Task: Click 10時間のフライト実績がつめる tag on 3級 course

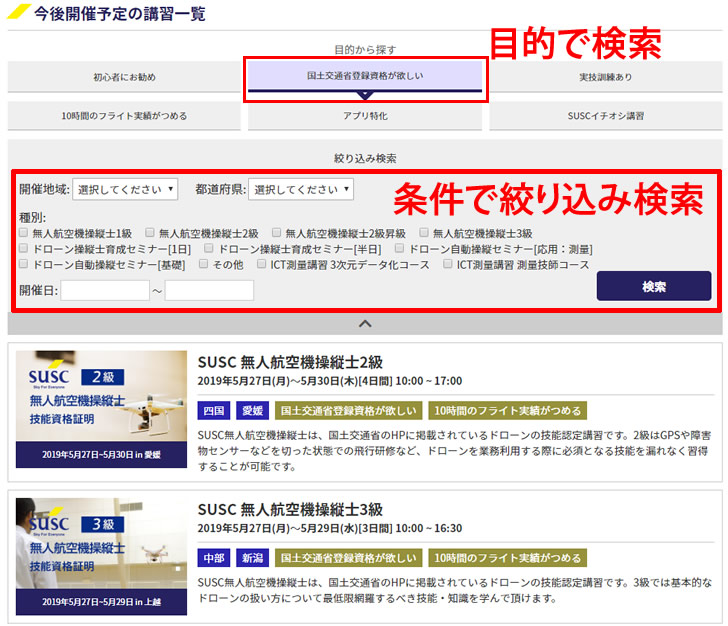Action: (x=507, y=558)
